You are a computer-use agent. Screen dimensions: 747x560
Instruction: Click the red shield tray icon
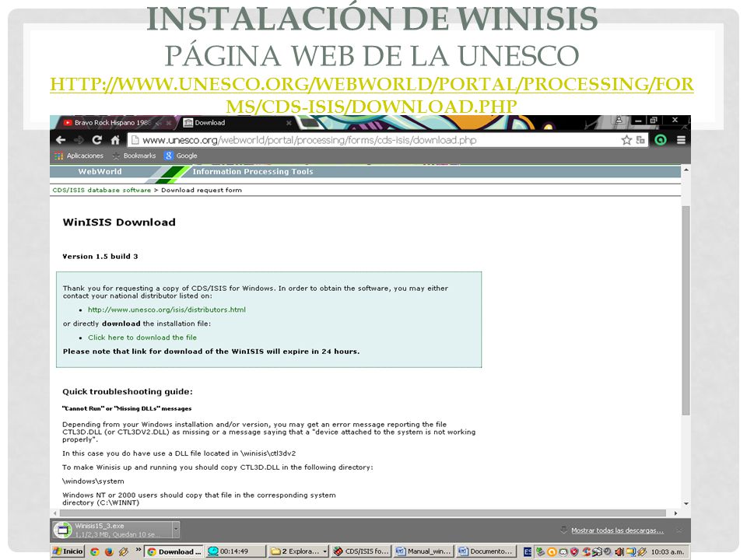click(x=574, y=552)
